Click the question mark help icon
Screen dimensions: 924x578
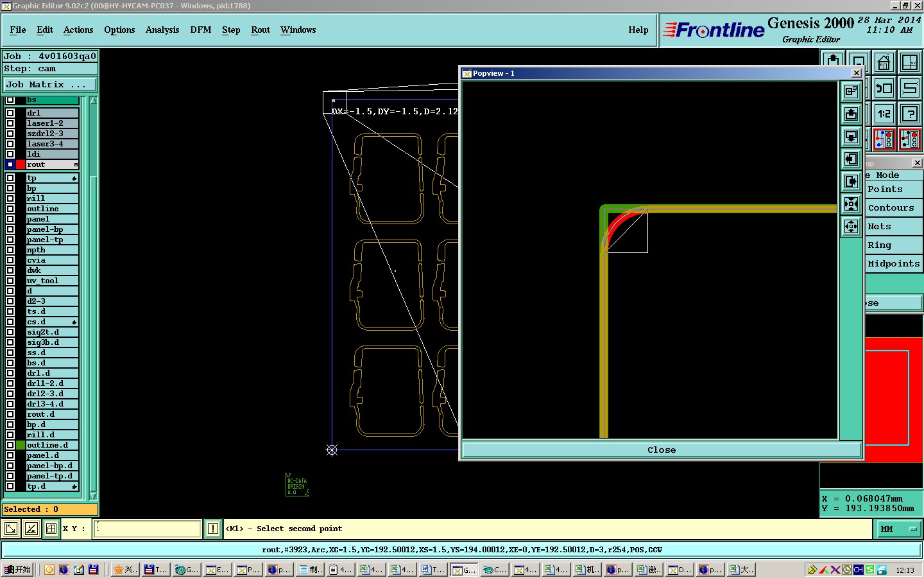coord(909,114)
